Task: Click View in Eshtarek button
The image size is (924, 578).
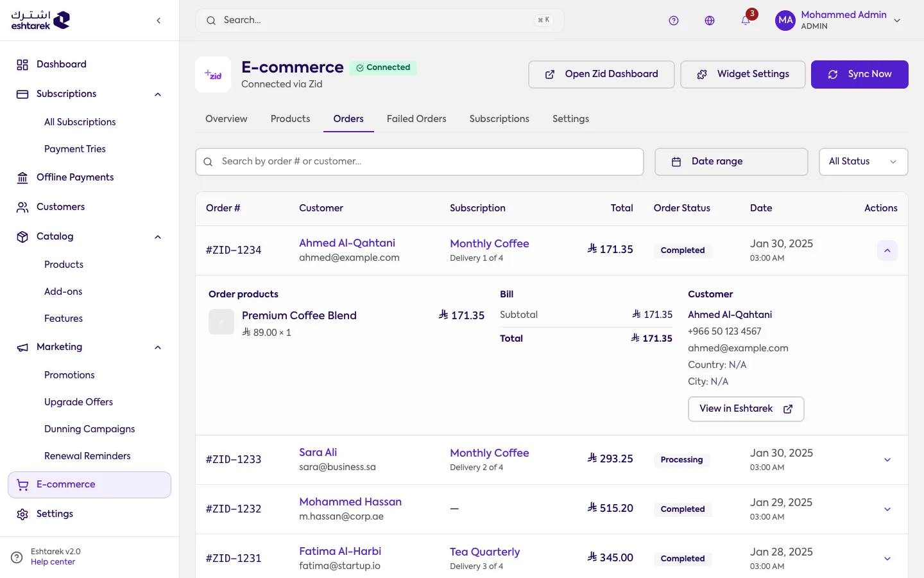Action: 746,409
